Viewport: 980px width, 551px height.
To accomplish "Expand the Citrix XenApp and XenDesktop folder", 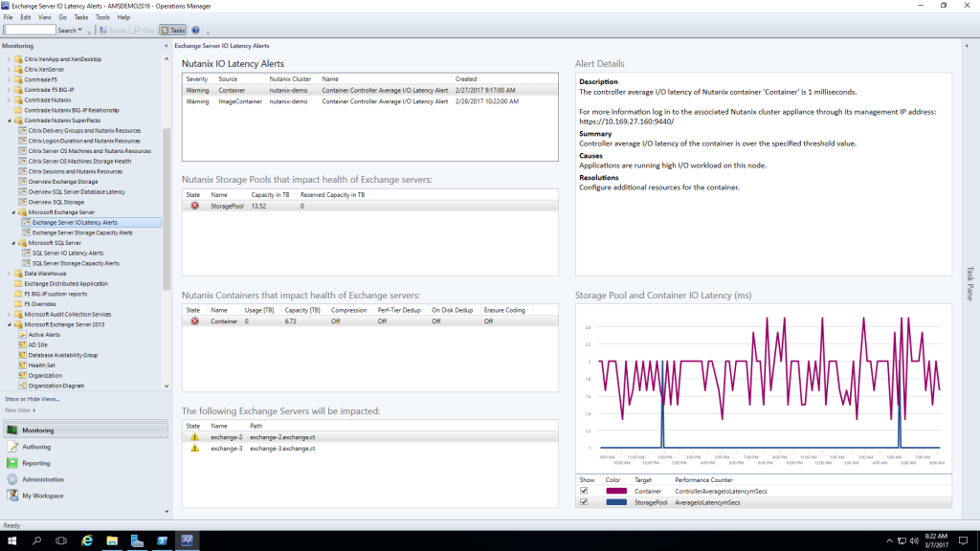I will coord(10,59).
